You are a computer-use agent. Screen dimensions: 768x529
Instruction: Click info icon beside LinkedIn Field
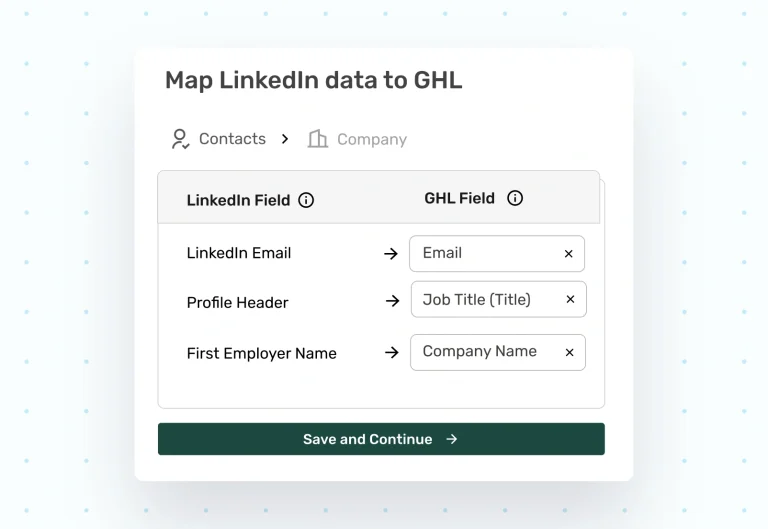click(306, 200)
